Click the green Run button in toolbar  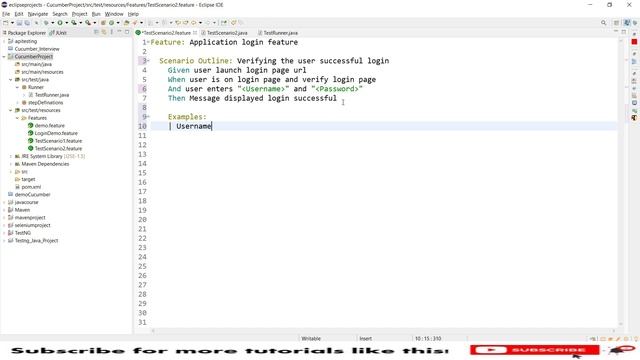60,23
